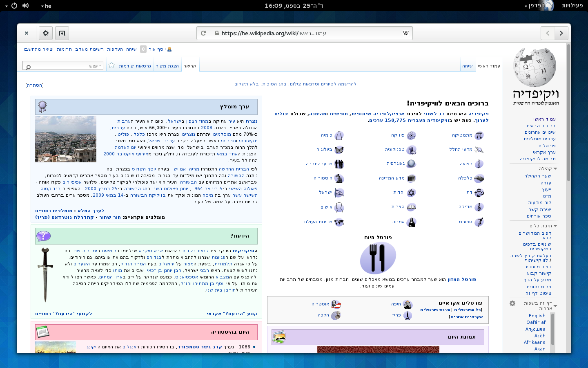The height and width of the screenshot is (368, 588).
Task: Open the היסטוריה portal icon
Action: tap(339, 178)
